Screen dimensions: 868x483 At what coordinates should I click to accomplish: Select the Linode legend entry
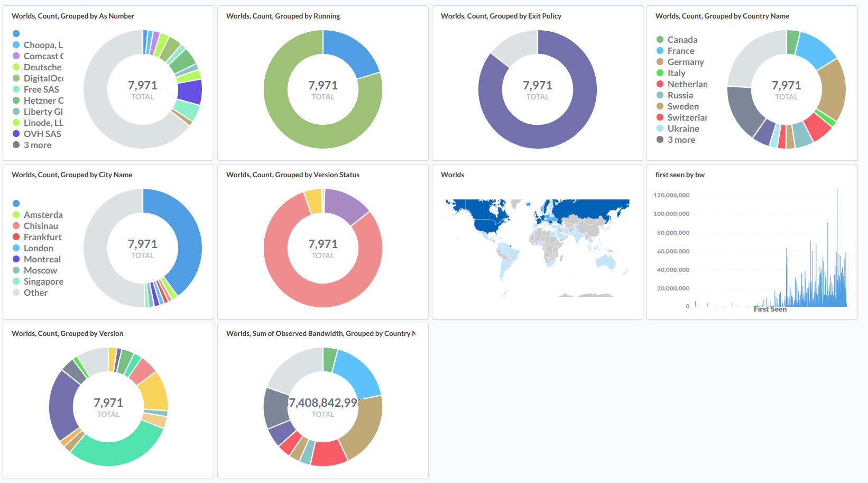[x=38, y=123]
